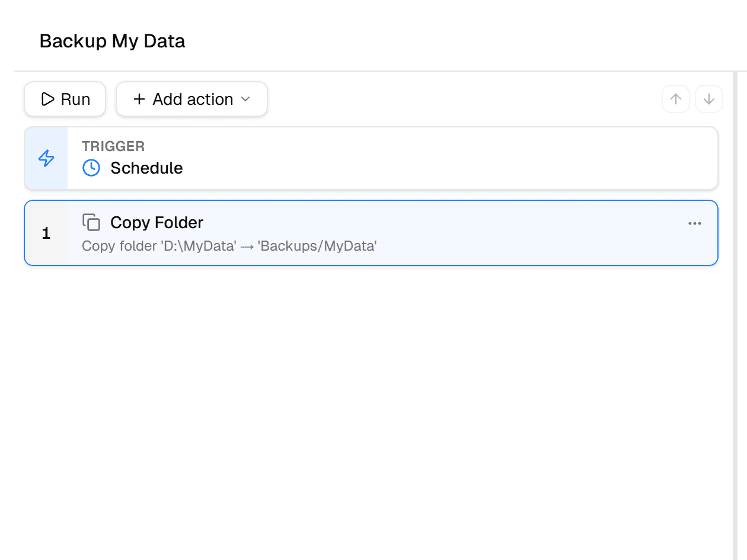Image resolution: width=747 pixels, height=560 pixels.
Task: Move the selected action down with arrow
Action: (709, 99)
